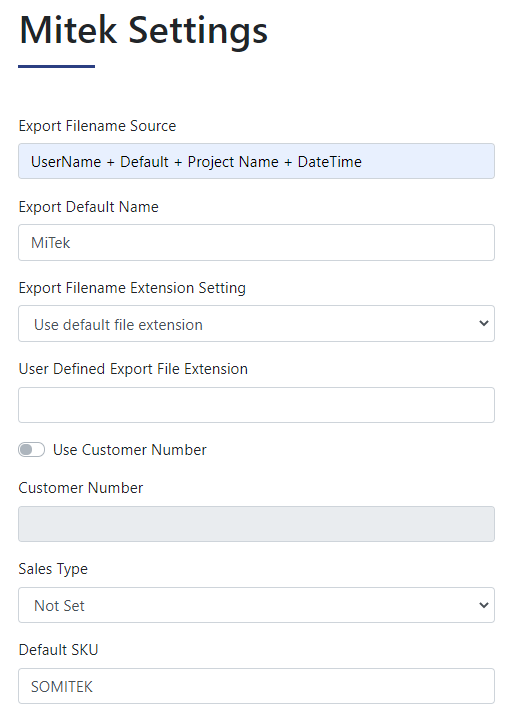Click the blue underline beneath the heading

pyautogui.click(x=57, y=66)
